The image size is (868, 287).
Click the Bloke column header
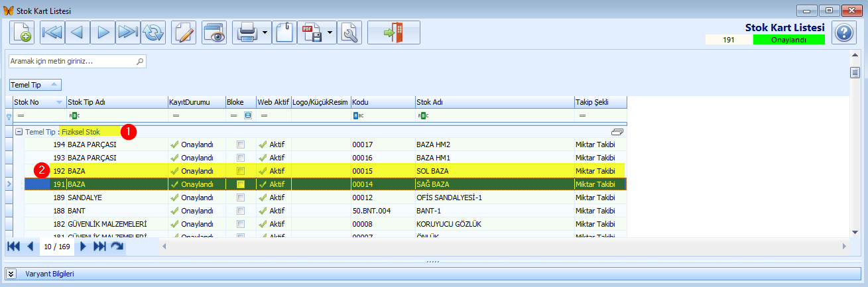click(x=240, y=102)
